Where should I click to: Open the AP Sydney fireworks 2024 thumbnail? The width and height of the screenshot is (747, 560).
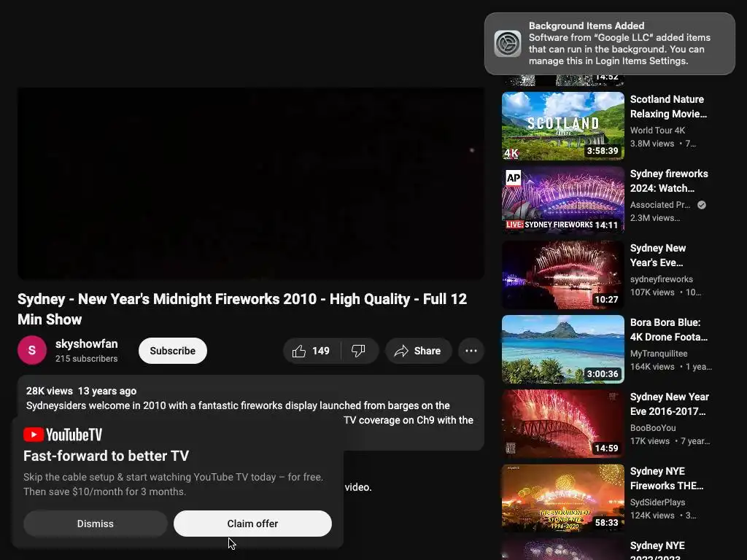(562, 201)
